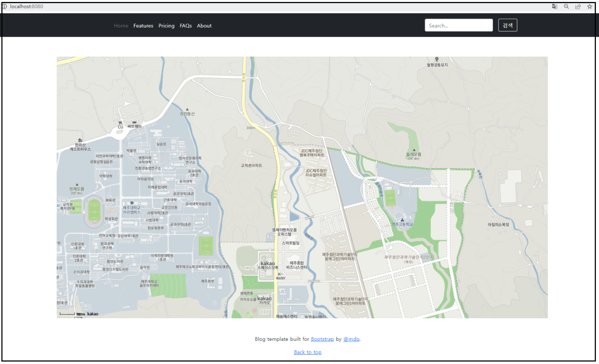
Task: Click the 학생회관 label on map
Action: tap(111, 219)
